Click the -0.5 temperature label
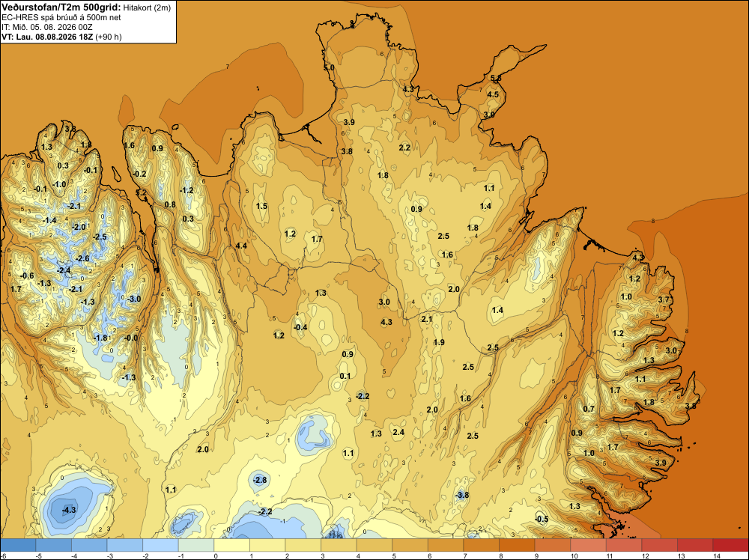Image resolution: width=749 pixels, height=560 pixels. [x=542, y=520]
